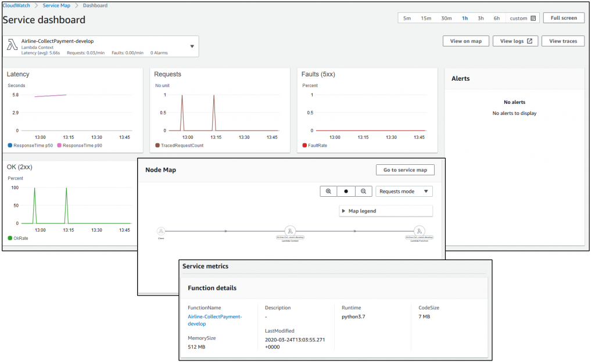Click the Go to service map button
The image size is (595, 364).
click(x=405, y=170)
